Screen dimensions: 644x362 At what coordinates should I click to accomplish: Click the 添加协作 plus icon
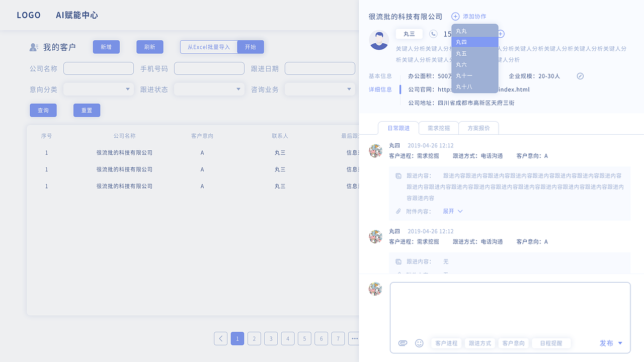click(x=455, y=16)
